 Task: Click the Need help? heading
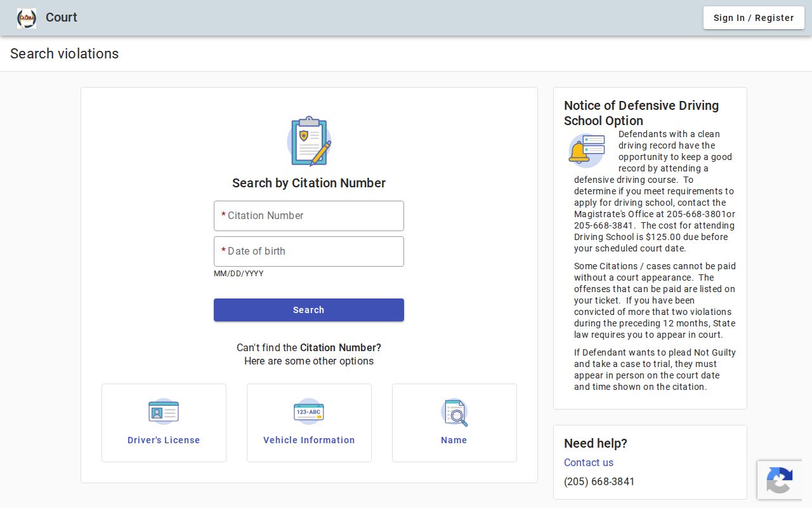point(596,443)
